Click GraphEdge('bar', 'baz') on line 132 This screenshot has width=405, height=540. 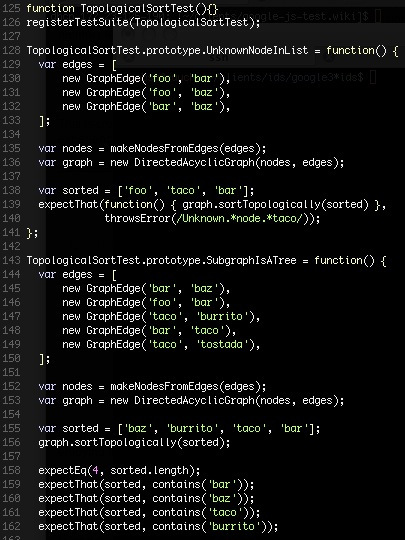155,106
